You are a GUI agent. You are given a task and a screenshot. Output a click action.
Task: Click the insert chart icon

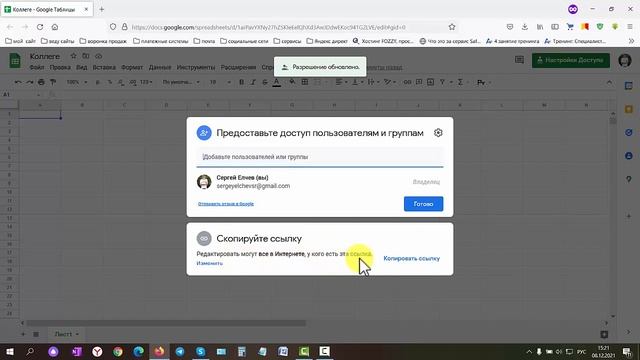(x=430, y=82)
